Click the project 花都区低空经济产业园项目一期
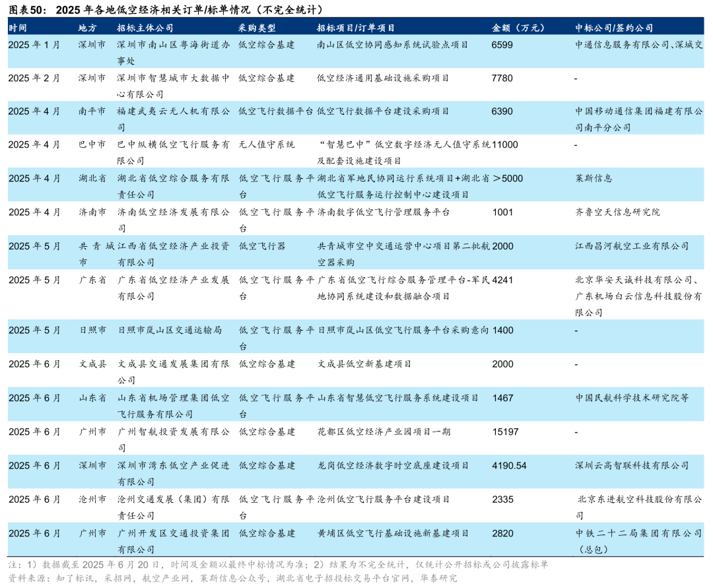 (x=384, y=432)
